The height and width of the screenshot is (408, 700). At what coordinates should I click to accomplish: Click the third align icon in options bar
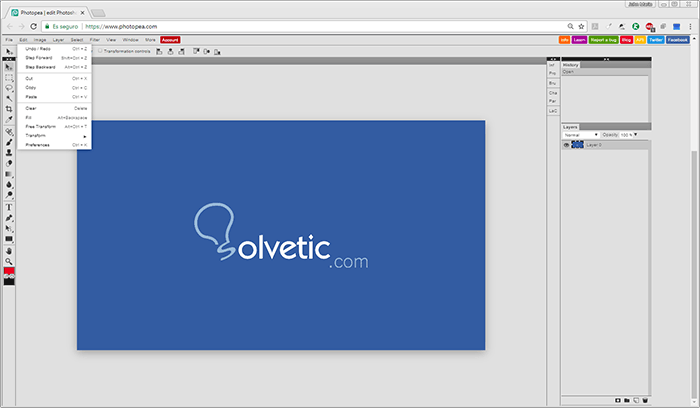[x=181, y=52]
